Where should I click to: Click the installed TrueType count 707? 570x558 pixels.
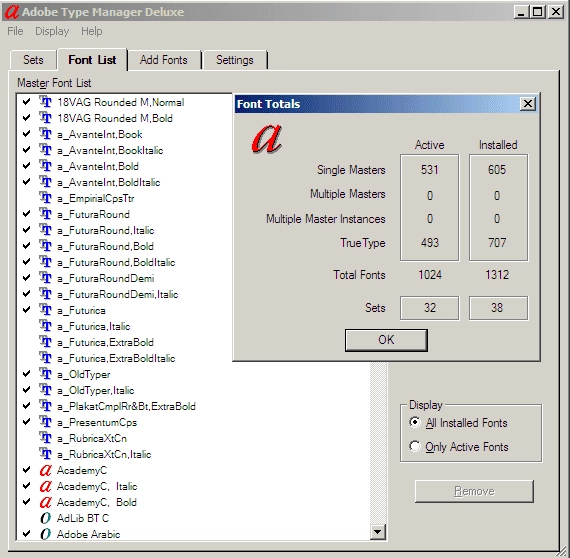coord(497,242)
